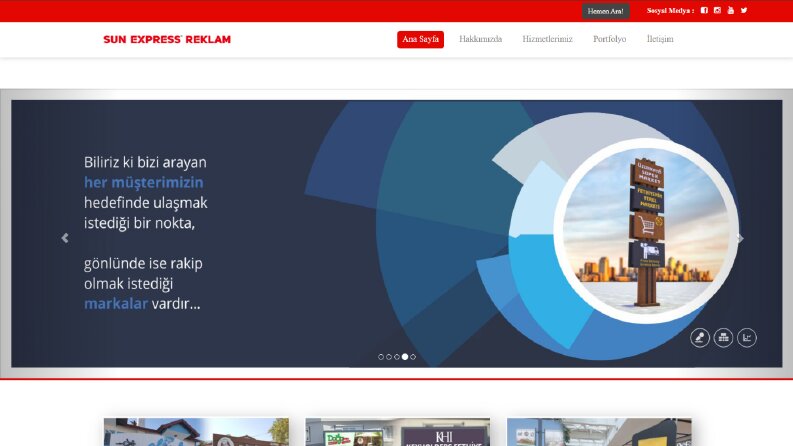793x446 pixels.
Task: Click the stacked boxes circle icon on the slider
Action: pos(723,337)
